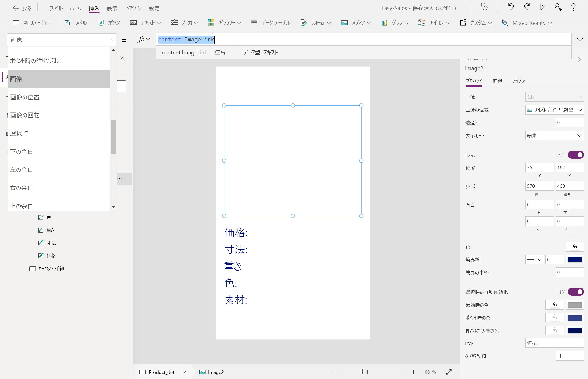The image size is (588, 379).
Task: Close the tree view panel X
Action: (x=122, y=58)
